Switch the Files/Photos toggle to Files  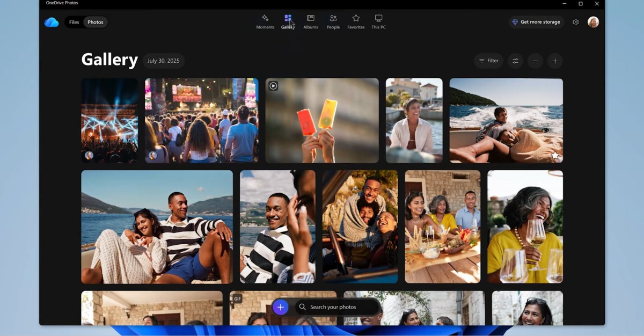point(74,22)
